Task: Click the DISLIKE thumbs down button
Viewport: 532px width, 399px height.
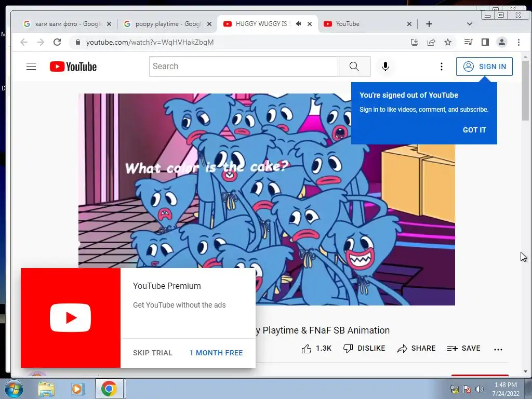Action: [364, 349]
